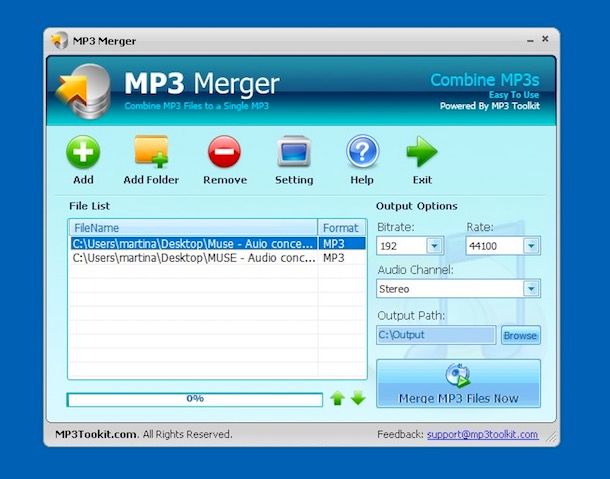Click the Format column header

click(x=342, y=228)
